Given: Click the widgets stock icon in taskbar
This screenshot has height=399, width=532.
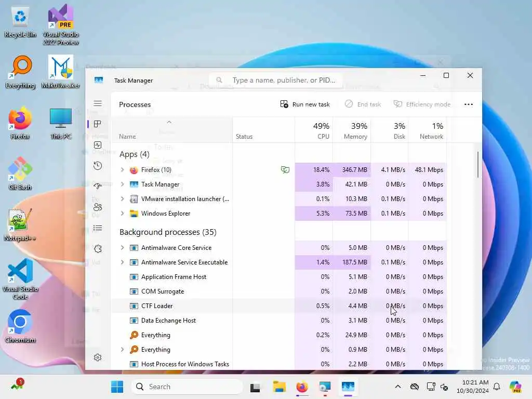Looking at the screenshot, I should click(x=16, y=385).
